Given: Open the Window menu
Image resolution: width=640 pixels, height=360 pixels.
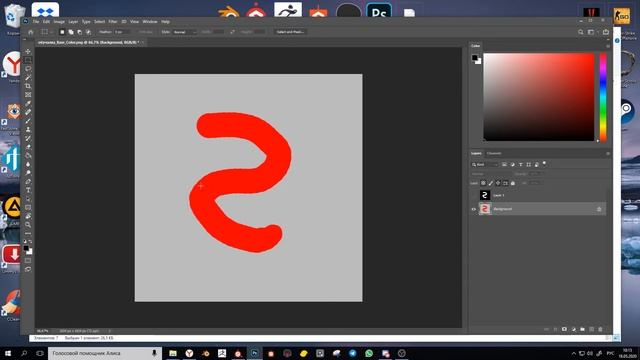Looking at the screenshot, I should [150, 22].
